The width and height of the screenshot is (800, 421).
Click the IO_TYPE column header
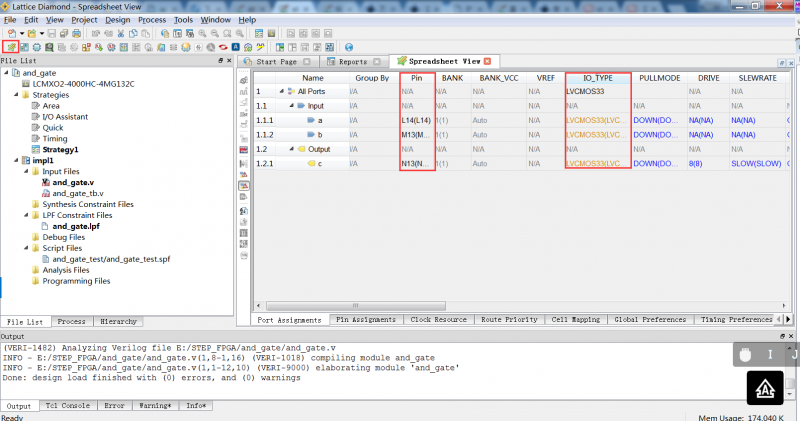point(598,78)
